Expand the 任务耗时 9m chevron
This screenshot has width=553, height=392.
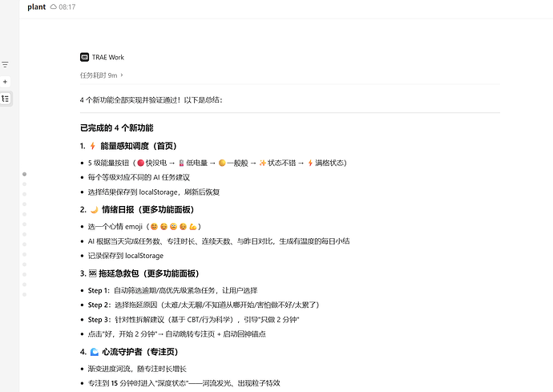click(122, 75)
